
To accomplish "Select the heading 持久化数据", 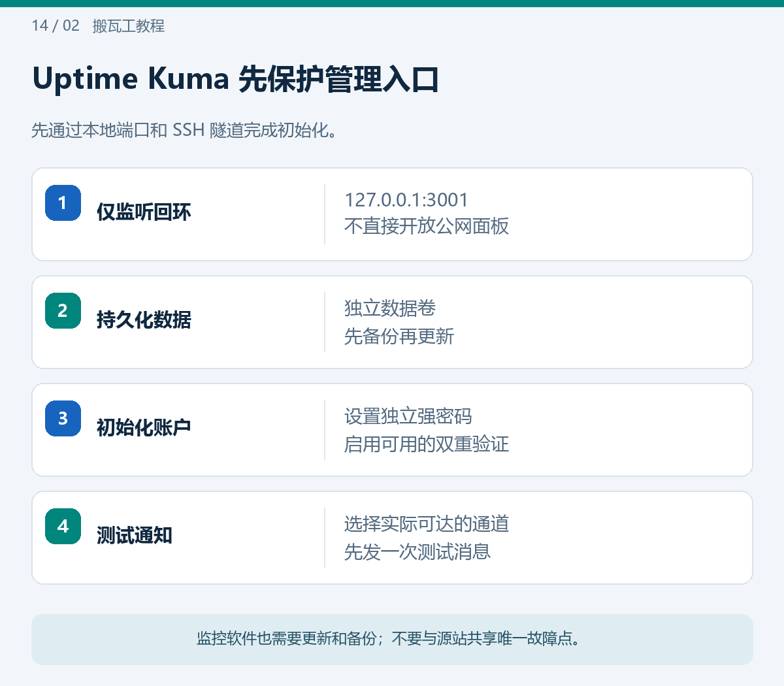I will 144,320.
